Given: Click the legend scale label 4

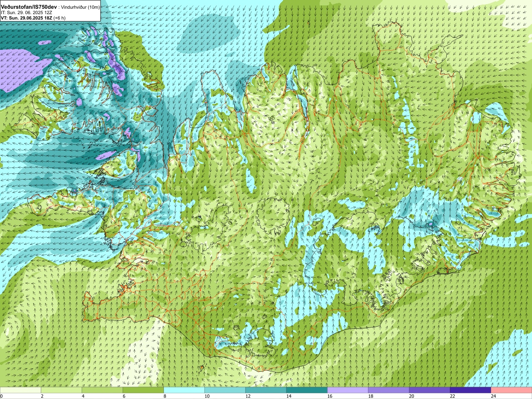Looking at the screenshot, I should pyautogui.click(x=83, y=396).
